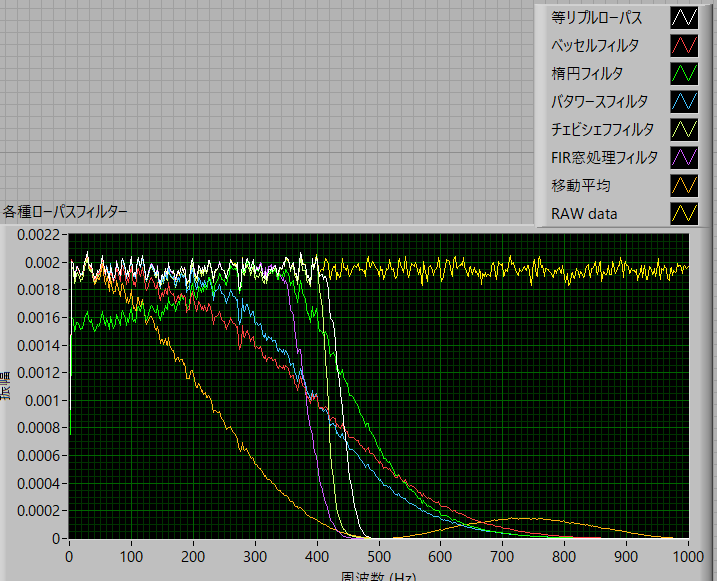Click the red ベッセルフィルタ plot sample icon
717x581 pixels.
coord(684,46)
